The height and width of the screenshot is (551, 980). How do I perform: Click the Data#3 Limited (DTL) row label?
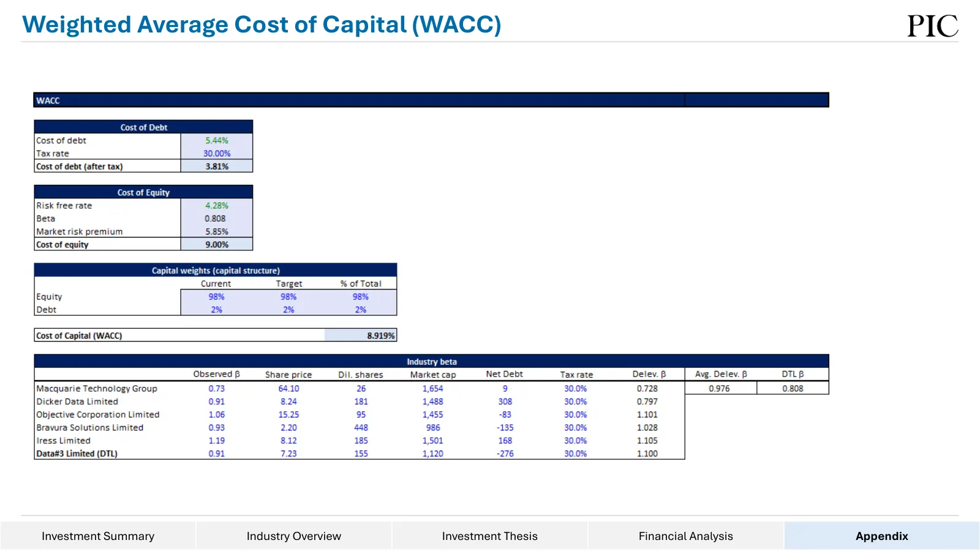point(77,454)
